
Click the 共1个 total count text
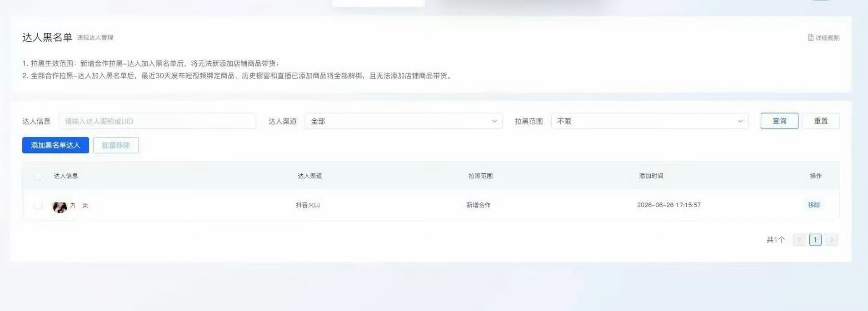coord(776,240)
